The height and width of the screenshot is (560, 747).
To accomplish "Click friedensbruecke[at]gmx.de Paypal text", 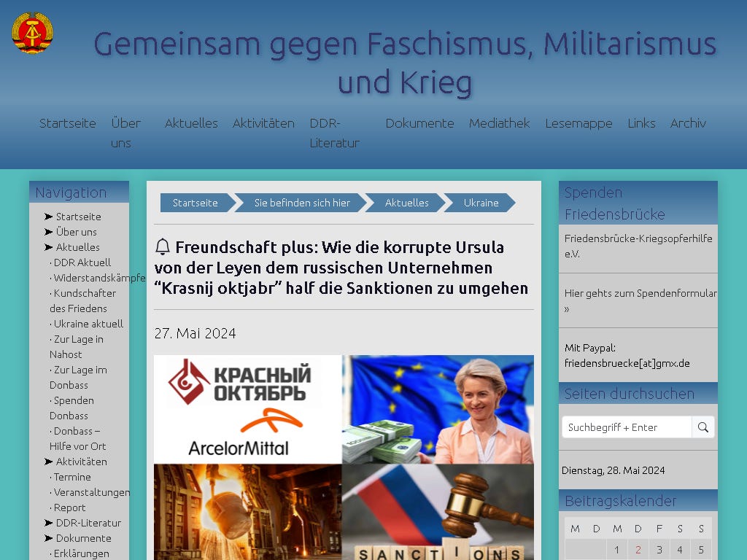I will click(x=627, y=363).
